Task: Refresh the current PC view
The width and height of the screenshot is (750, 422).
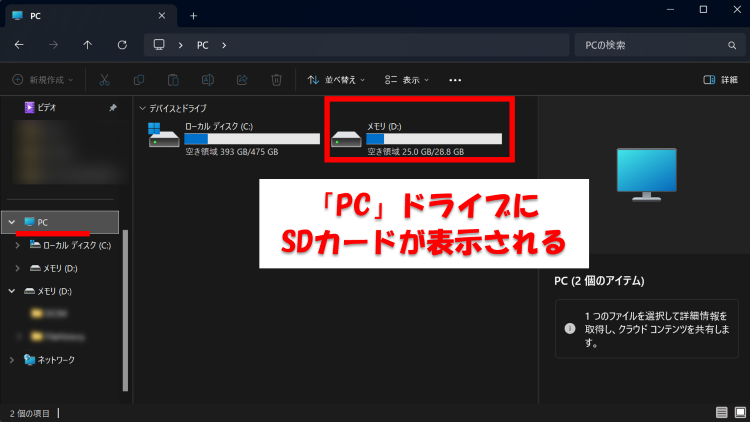Action: (122, 45)
